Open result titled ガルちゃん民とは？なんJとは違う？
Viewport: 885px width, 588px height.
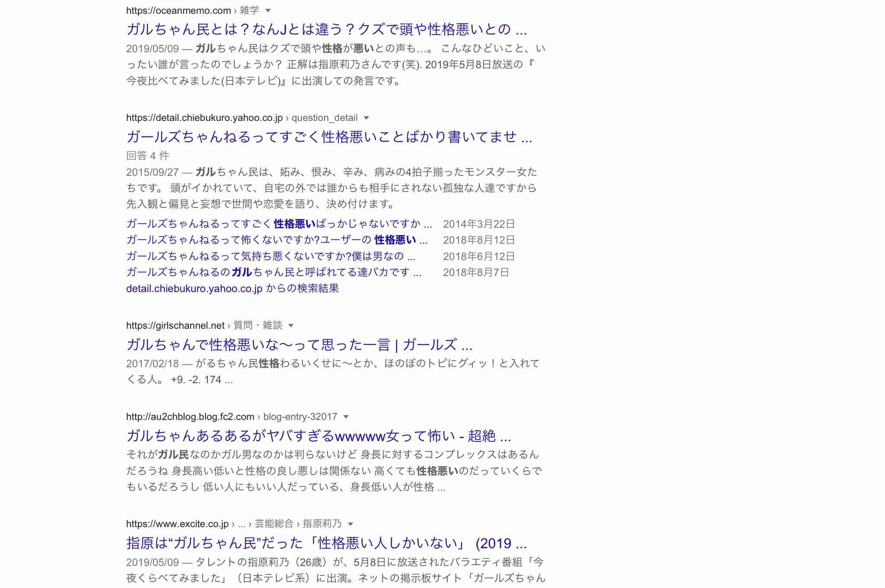tap(326, 29)
